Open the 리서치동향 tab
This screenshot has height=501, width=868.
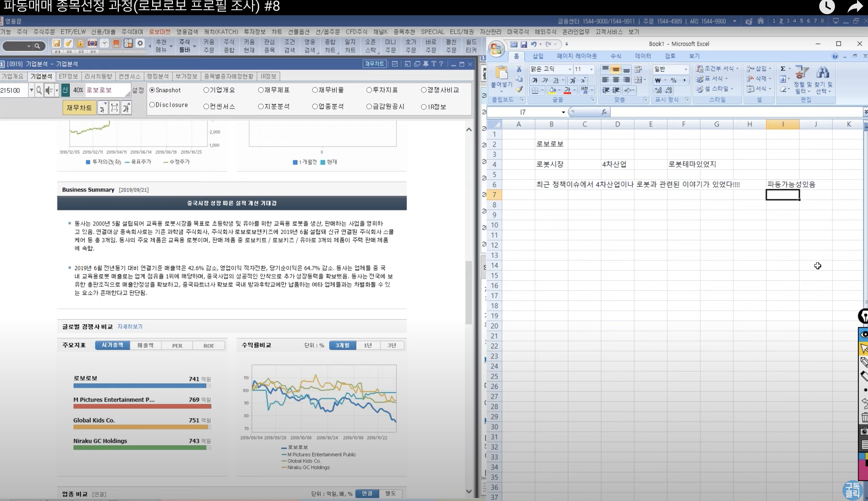98,76
